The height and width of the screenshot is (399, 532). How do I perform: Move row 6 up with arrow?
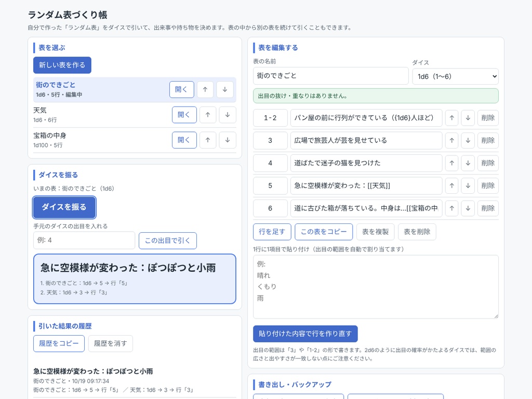pyautogui.click(x=452, y=208)
